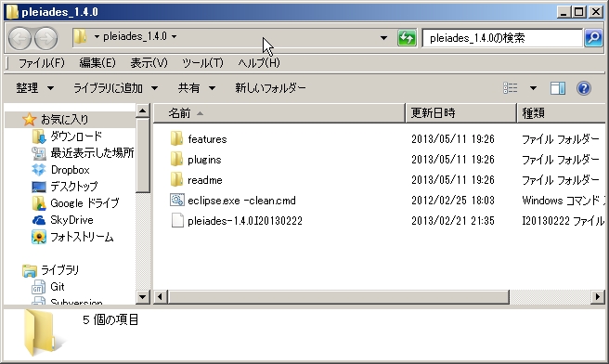Click the Git library icon
Image resolution: width=609 pixels, height=364 pixels.
tap(38, 287)
